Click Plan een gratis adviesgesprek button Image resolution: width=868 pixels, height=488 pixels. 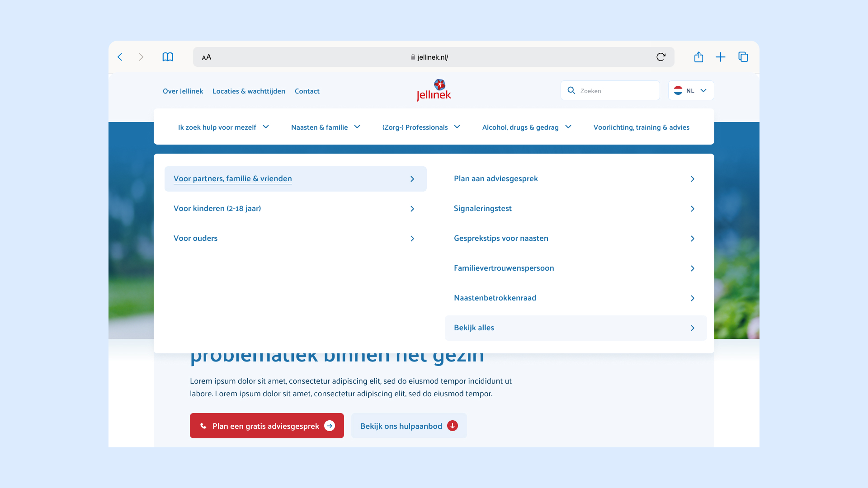(267, 426)
